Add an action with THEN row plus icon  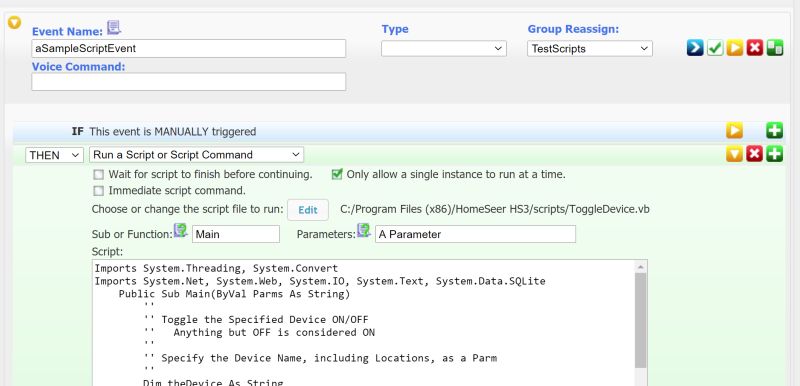click(x=774, y=154)
